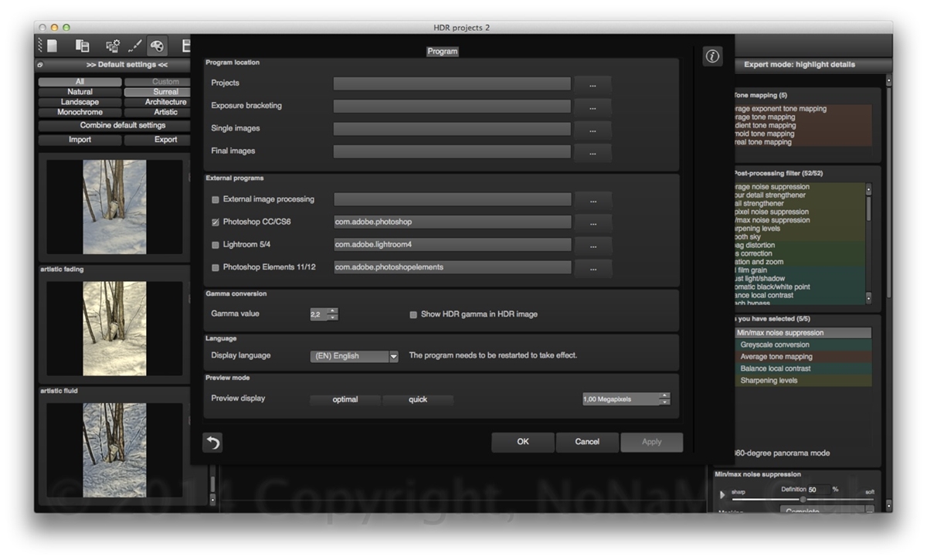The height and width of the screenshot is (560, 927).
Task: Click the Expert mode: highlight details header
Action: tap(800, 65)
